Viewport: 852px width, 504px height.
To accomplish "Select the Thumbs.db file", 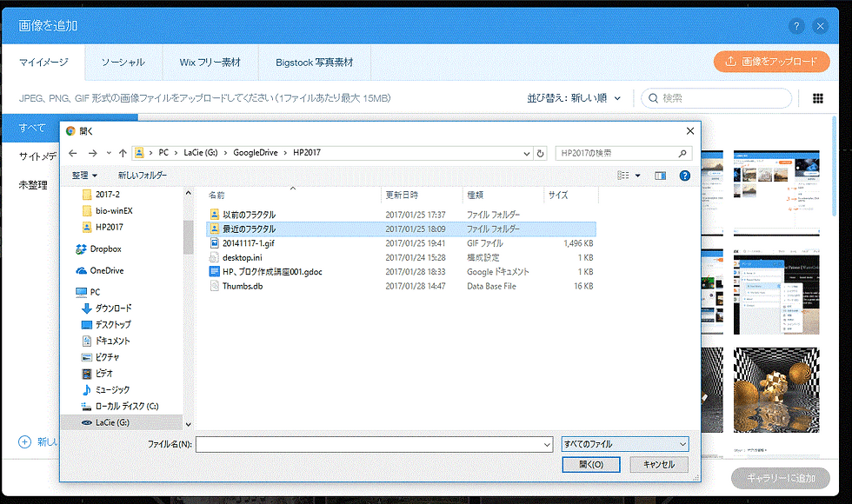I will tap(401, 286).
